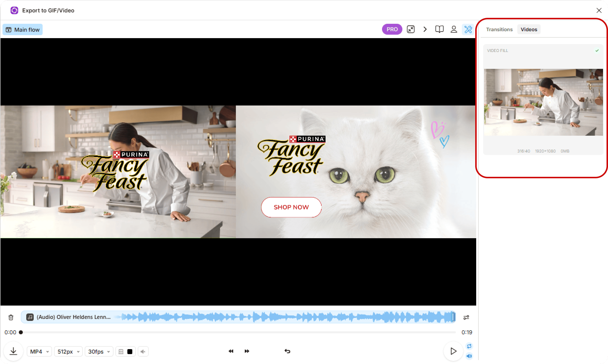Open audio track settings sliders icon
Screen dimensions: 608x364
tap(466, 317)
